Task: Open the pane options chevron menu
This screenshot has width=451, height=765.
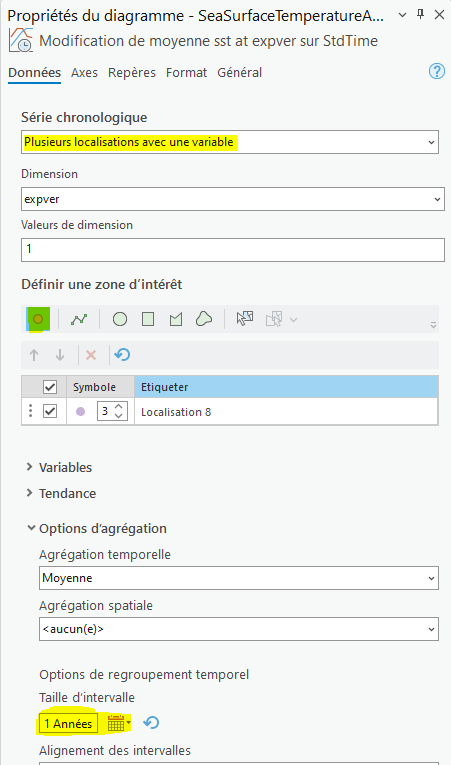Action: point(402,15)
